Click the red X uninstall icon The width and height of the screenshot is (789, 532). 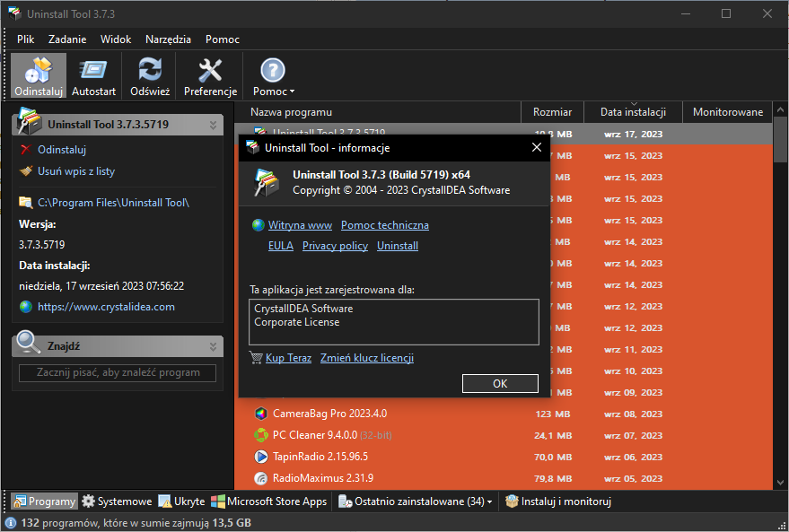(x=26, y=150)
